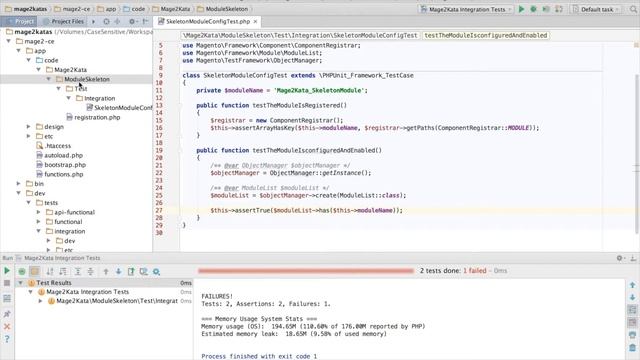Hide the Project tool window
The width and height of the screenshot is (640, 360).
click(145, 21)
